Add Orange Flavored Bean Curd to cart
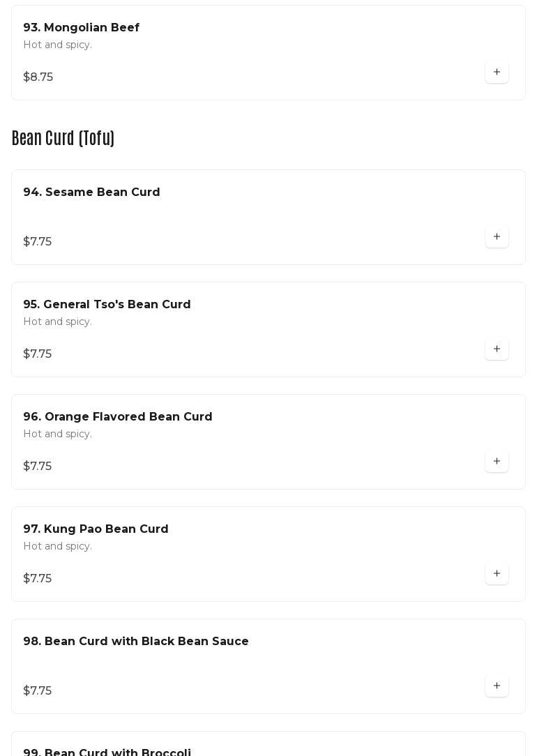This screenshot has height=756, width=537. pyautogui.click(x=497, y=462)
